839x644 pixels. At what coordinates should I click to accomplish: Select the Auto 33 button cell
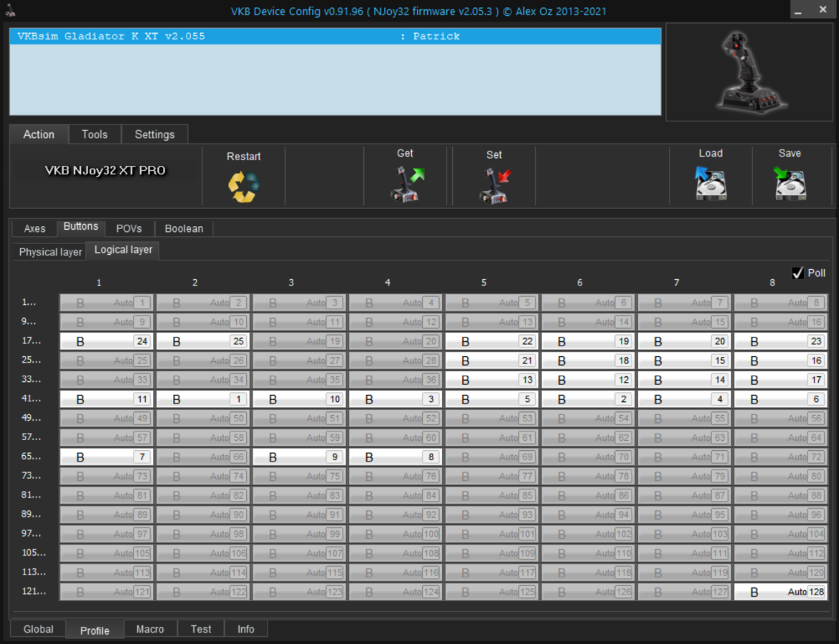tap(107, 380)
